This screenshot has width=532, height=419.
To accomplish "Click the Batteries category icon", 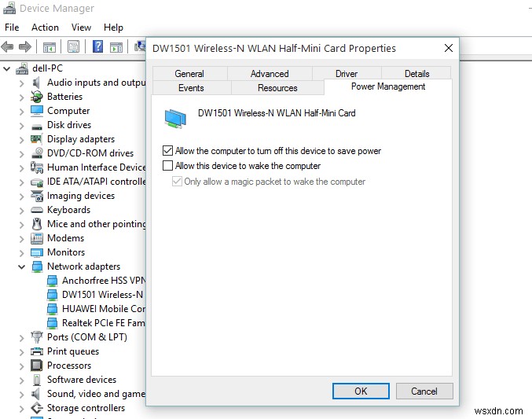I will pos(36,97).
